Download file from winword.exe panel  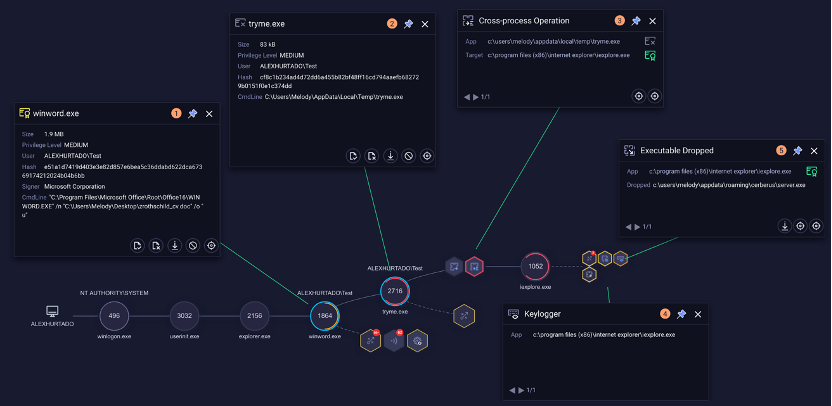(x=175, y=245)
